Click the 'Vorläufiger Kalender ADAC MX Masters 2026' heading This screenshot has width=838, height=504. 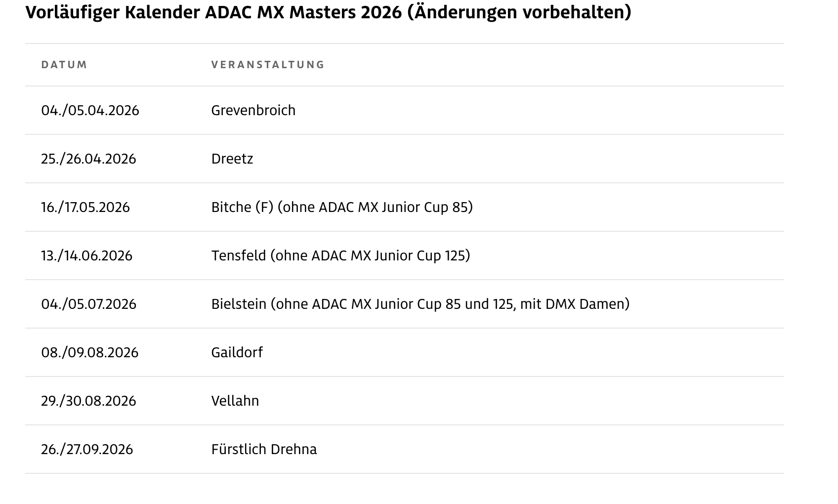tap(328, 12)
